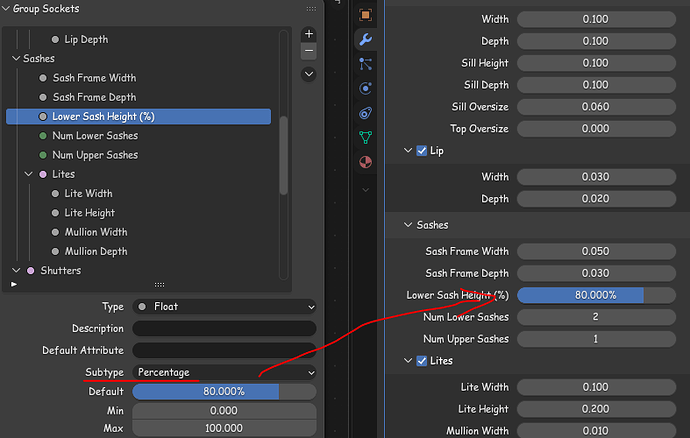
Task: Collapse the Lip panel in modifier
Action: [x=408, y=151]
